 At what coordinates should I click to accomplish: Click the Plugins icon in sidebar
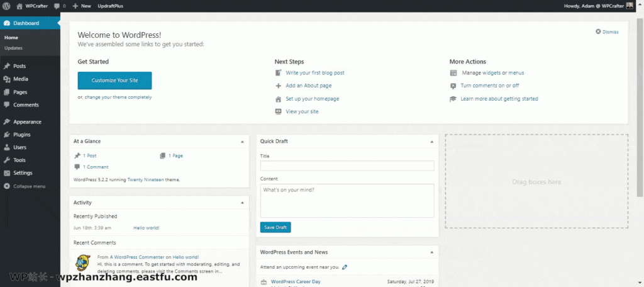coord(7,135)
